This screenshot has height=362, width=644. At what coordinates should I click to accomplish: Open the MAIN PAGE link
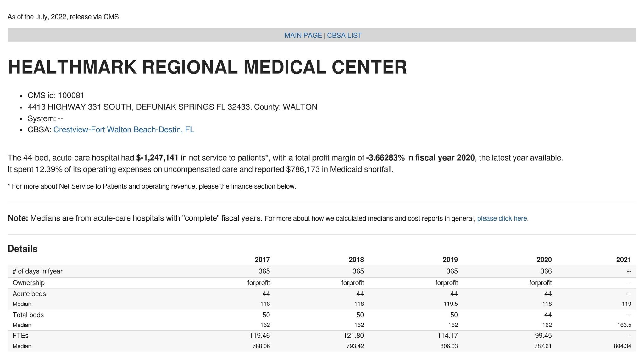[303, 35]
